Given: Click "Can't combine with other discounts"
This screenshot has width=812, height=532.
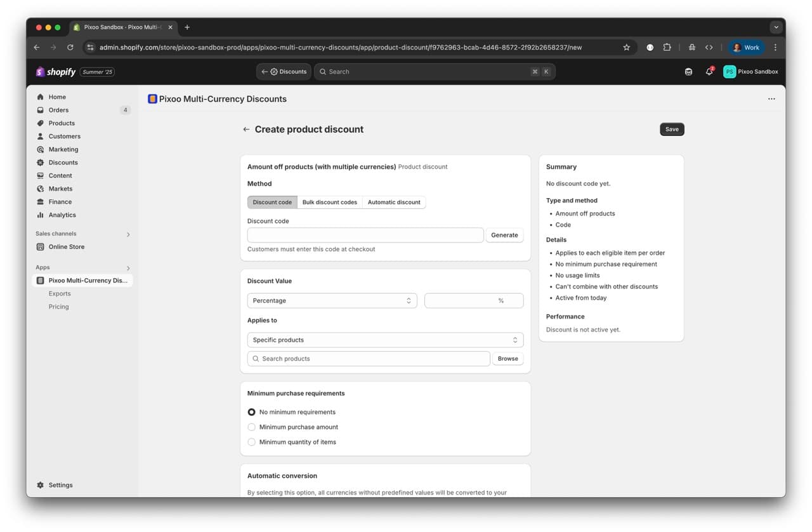Looking at the screenshot, I should (x=606, y=287).
